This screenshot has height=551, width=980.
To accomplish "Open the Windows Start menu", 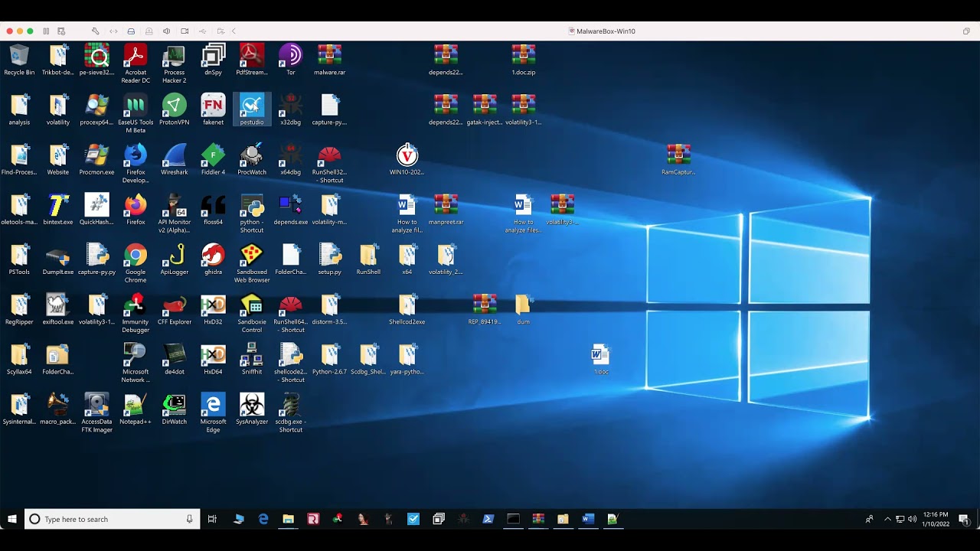I will click(12, 519).
